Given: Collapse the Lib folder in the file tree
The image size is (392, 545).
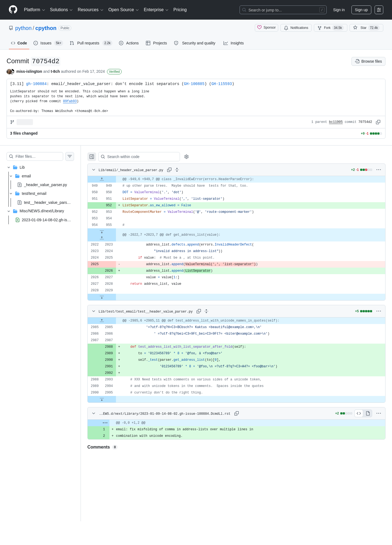Looking at the screenshot, I should pyautogui.click(x=9, y=167).
